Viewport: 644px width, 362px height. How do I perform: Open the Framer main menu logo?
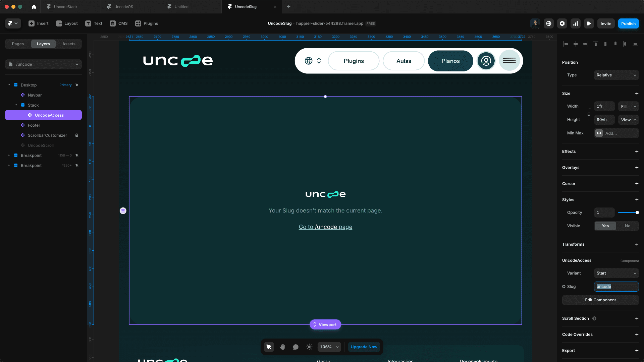click(x=13, y=23)
